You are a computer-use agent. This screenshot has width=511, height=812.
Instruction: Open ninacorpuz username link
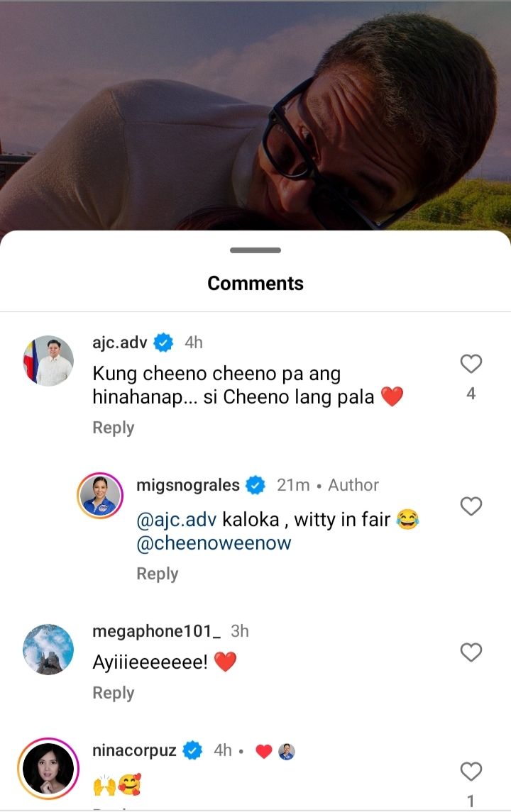[134, 750]
